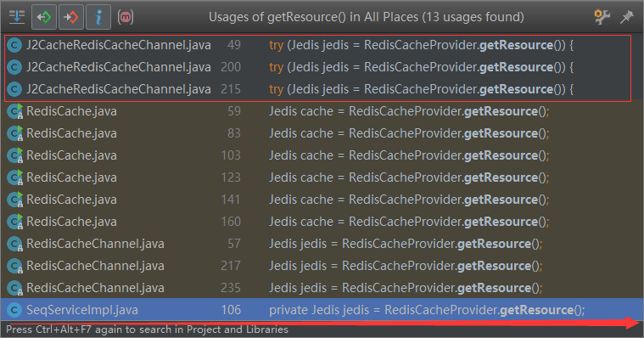This screenshot has width=644, height=338.
Task: Click the group-by-file structure icon
Action: pyautogui.click(x=17, y=17)
